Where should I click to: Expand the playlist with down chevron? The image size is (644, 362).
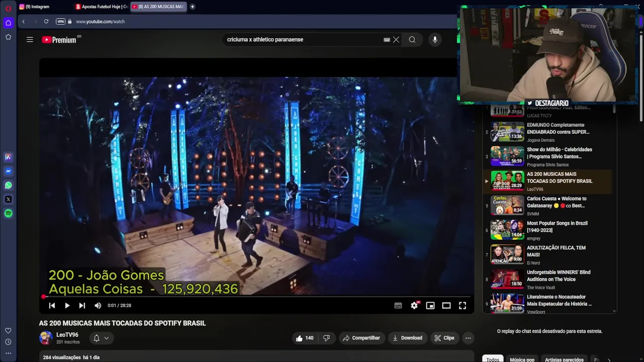614,311
